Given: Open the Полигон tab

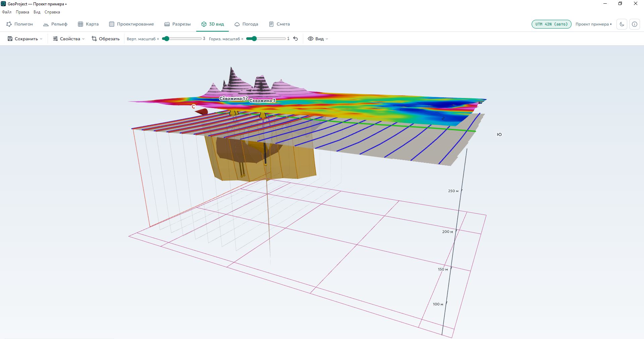Looking at the screenshot, I should 20,24.
